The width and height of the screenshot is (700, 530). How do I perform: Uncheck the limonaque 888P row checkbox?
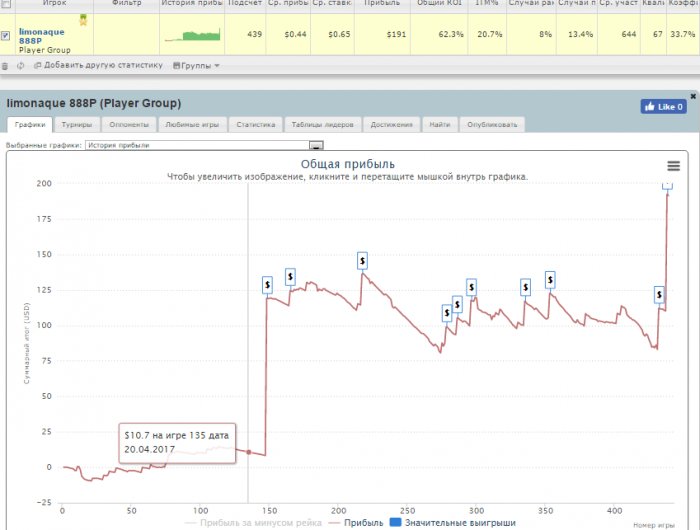point(5,35)
